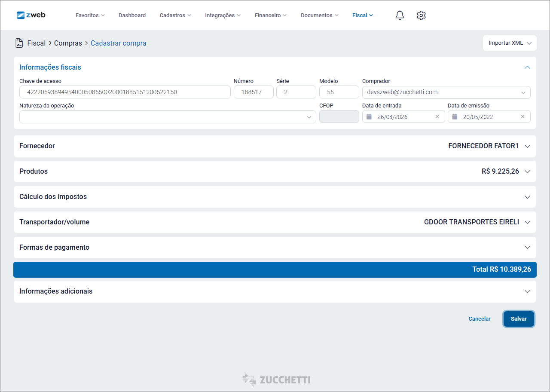This screenshot has height=392, width=550.
Task: Open calendar for Data de emissão
Action: coord(455,117)
